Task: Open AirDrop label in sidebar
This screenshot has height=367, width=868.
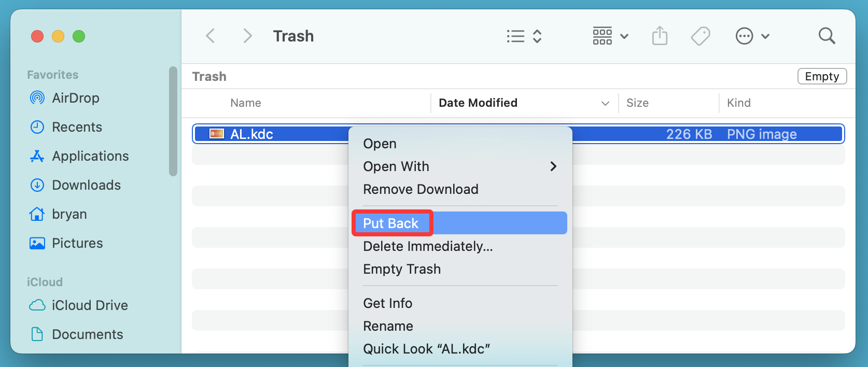Action: pyautogui.click(x=76, y=98)
